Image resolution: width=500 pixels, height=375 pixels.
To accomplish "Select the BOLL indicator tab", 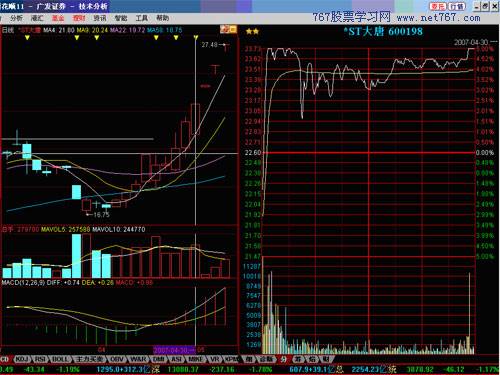I will click(x=60, y=359).
